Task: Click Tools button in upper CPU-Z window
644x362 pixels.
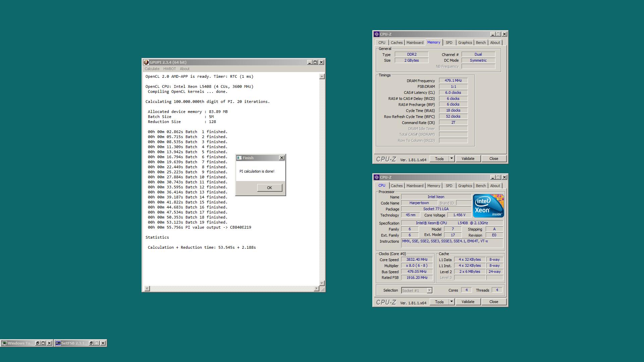Action: point(439,159)
